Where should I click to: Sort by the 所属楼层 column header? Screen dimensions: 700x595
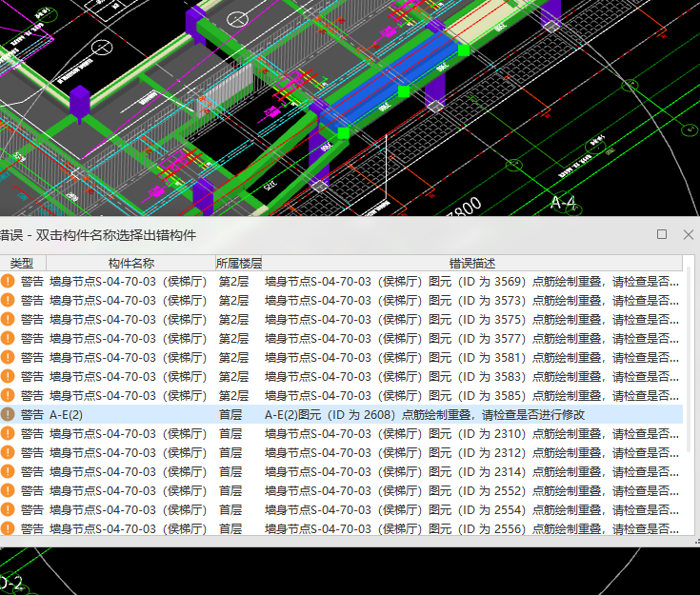tap(238, 263)
